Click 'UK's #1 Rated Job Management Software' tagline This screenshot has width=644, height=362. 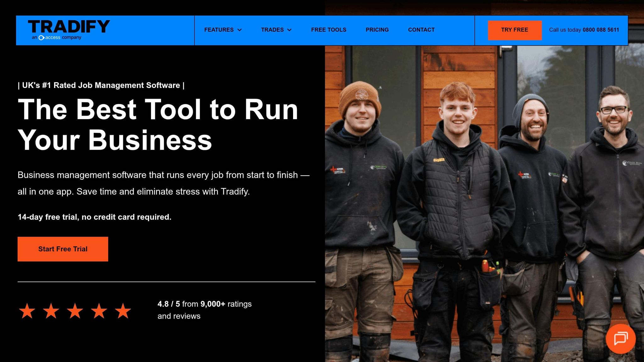101,85
